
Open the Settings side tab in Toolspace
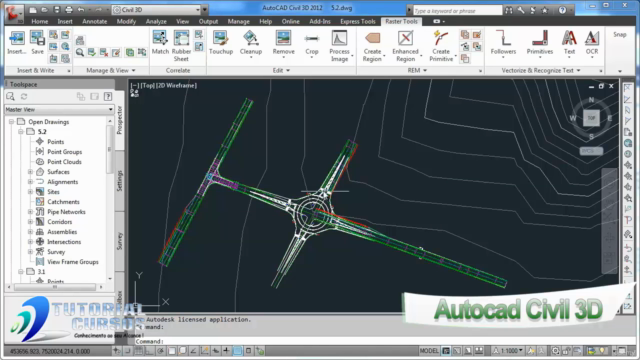click(x=119, y=181)
